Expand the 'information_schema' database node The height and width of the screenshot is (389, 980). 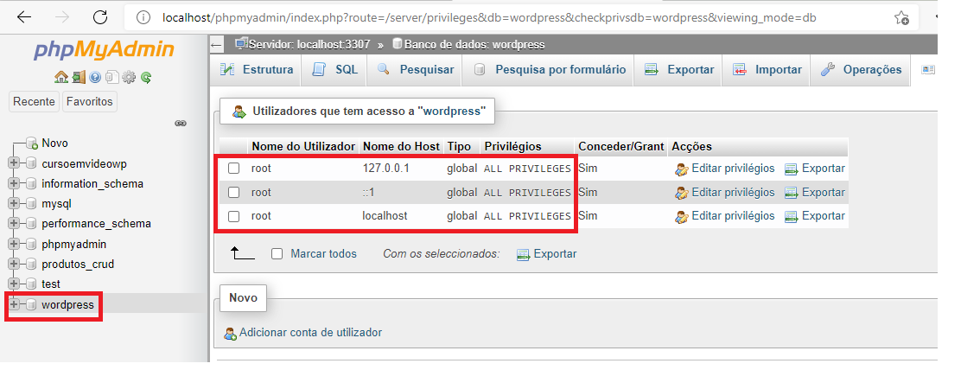click(x=14, y=184)
